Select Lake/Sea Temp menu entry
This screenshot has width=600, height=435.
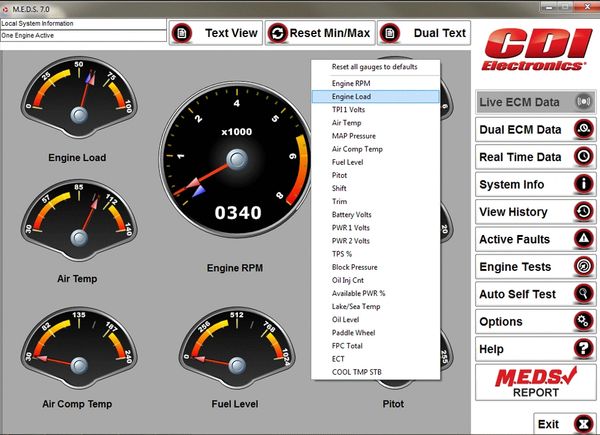pos(376,306)
